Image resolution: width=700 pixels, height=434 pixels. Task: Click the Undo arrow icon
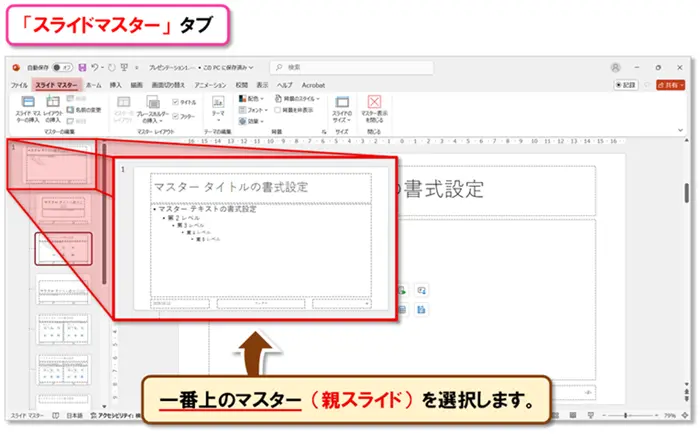(95, 67)
